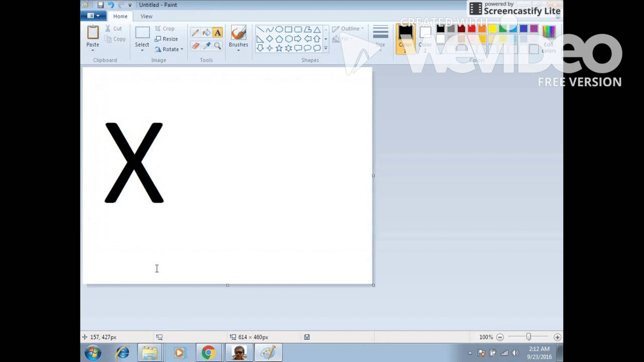The height and width of the screenshot is (362, 644).
Task: Open the Windows Start button
Action: 93,352
